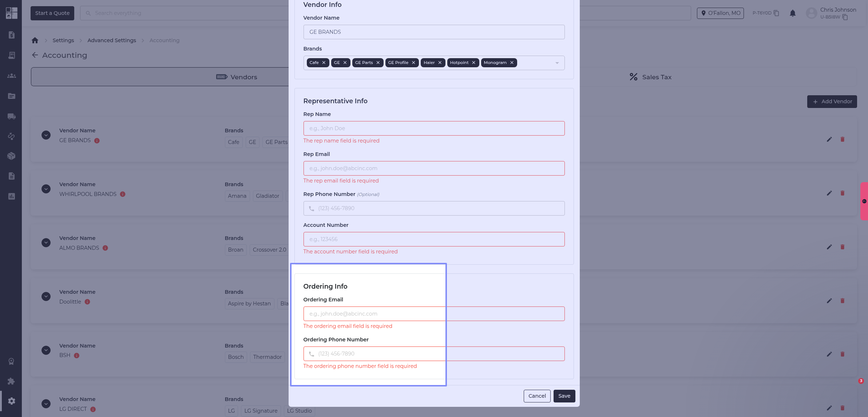Click the Save button

(564, 396)
